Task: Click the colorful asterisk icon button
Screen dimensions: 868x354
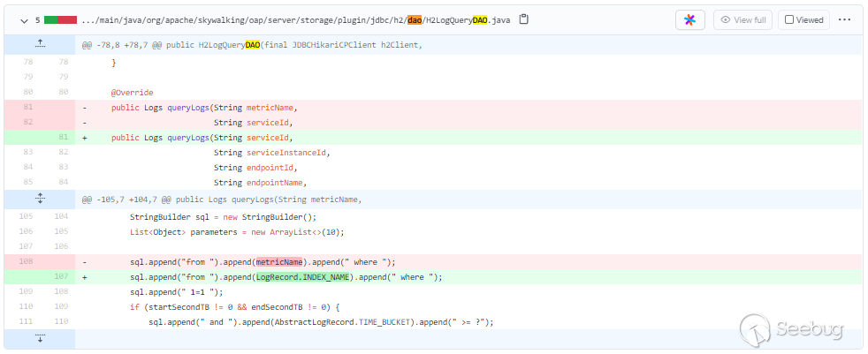Action: (689, 19)
